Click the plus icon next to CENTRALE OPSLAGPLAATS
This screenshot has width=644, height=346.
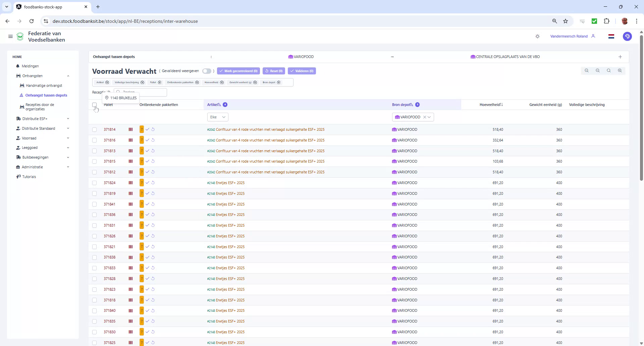[620, 57]
